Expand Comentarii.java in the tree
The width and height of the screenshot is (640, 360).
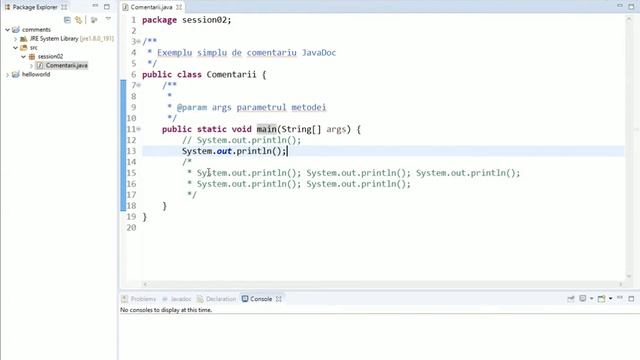tap(31, 65)
